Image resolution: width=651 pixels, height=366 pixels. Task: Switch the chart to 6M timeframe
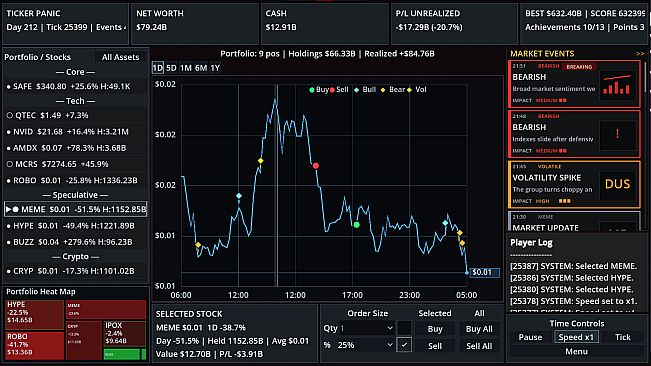(x=201, y=68)
